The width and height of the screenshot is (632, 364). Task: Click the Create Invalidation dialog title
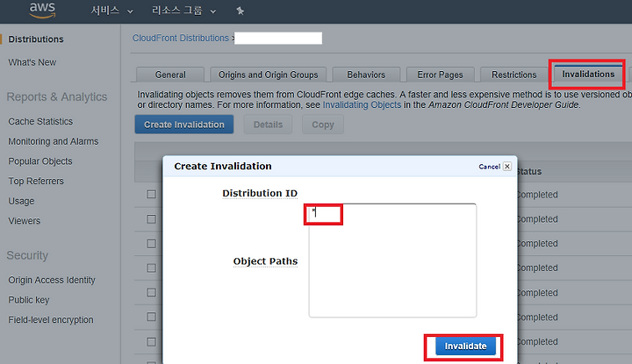pos(223,167)
